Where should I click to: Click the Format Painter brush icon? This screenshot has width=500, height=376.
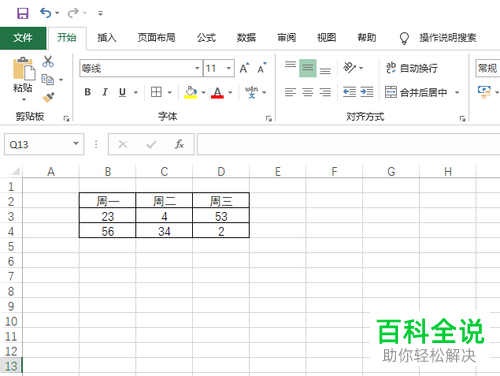[x=48, y=97]
